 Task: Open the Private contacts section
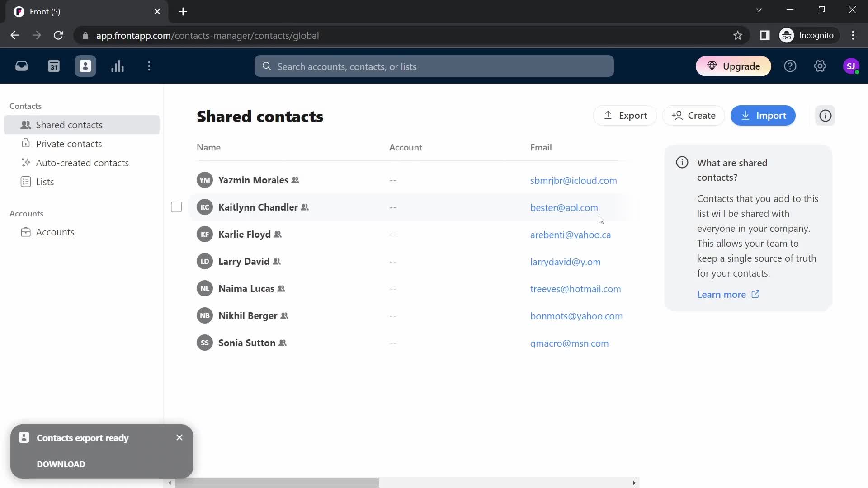[x=69, y=143]
